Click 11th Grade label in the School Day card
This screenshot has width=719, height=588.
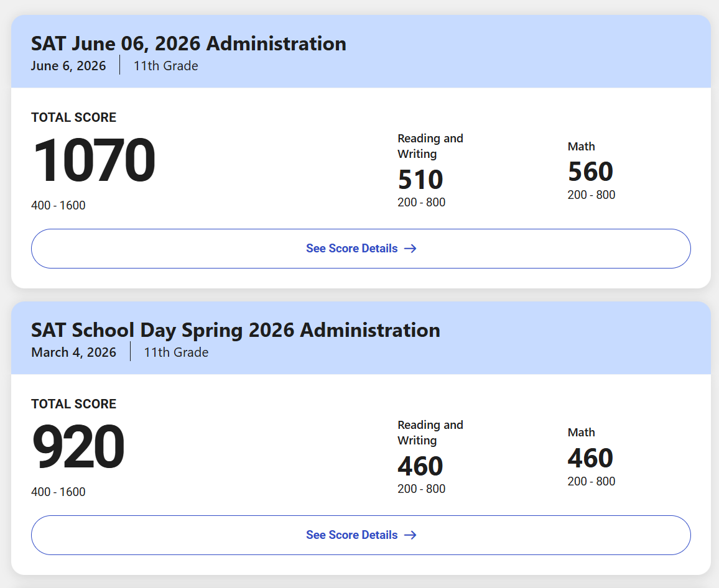click(x=177, y=352)
